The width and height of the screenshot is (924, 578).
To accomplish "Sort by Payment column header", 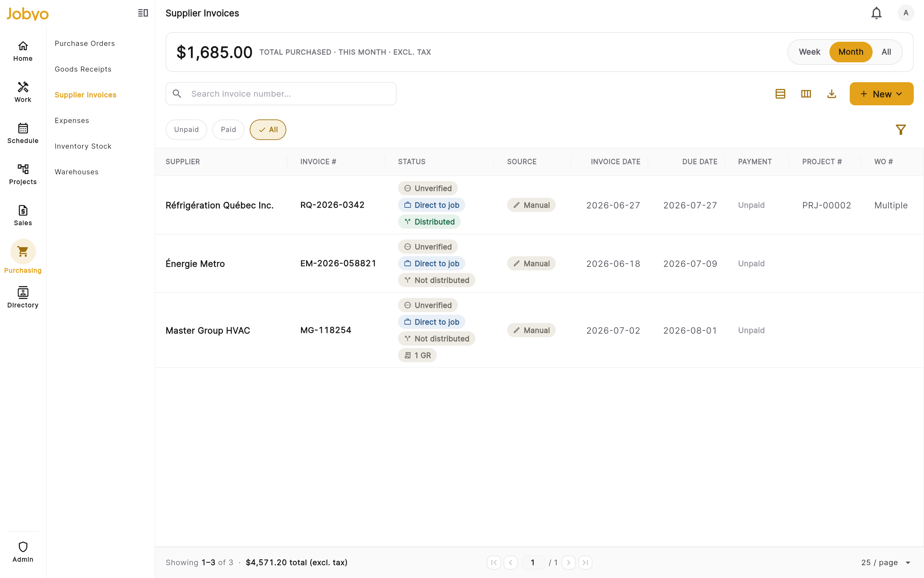I will 755,162.
